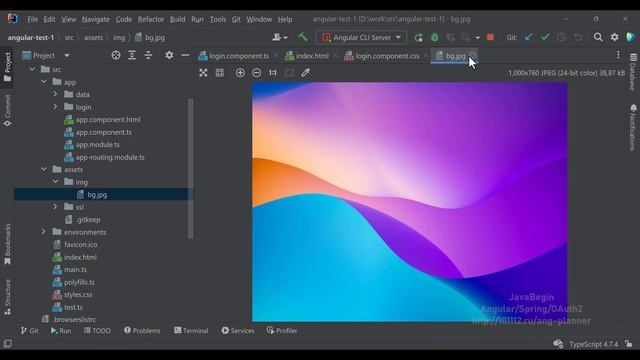Screen dimensions: 640x360
Task: Close the bg.jpg editor tab
Action: coord(473,56)
